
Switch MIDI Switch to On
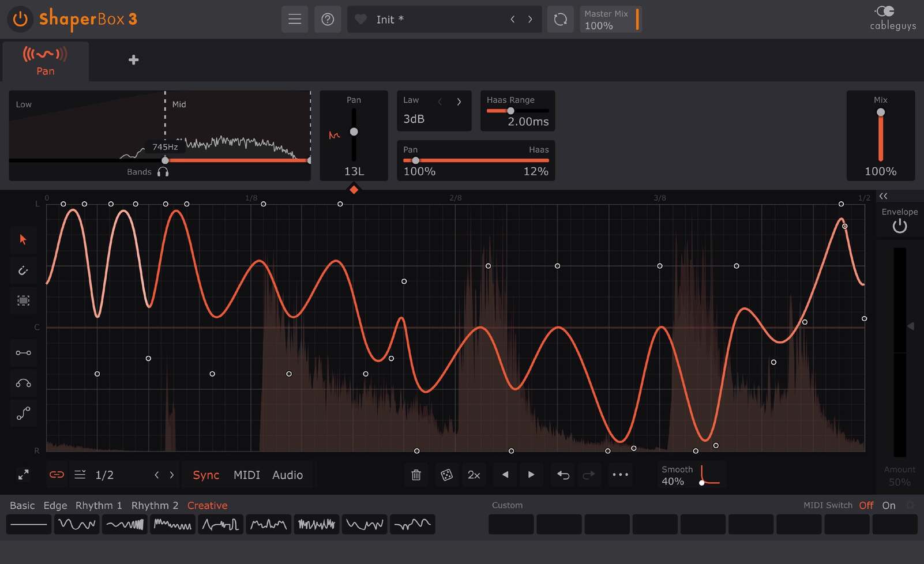click(888, 505)
